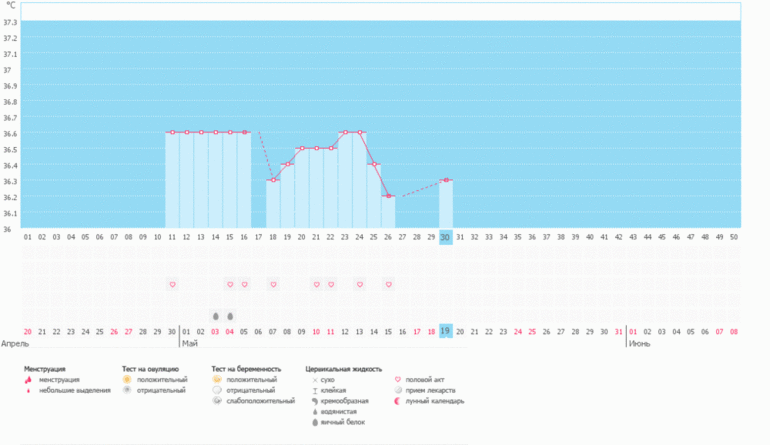
Task: Click the половой акт legend heart icon
Action: coord(400,380)
